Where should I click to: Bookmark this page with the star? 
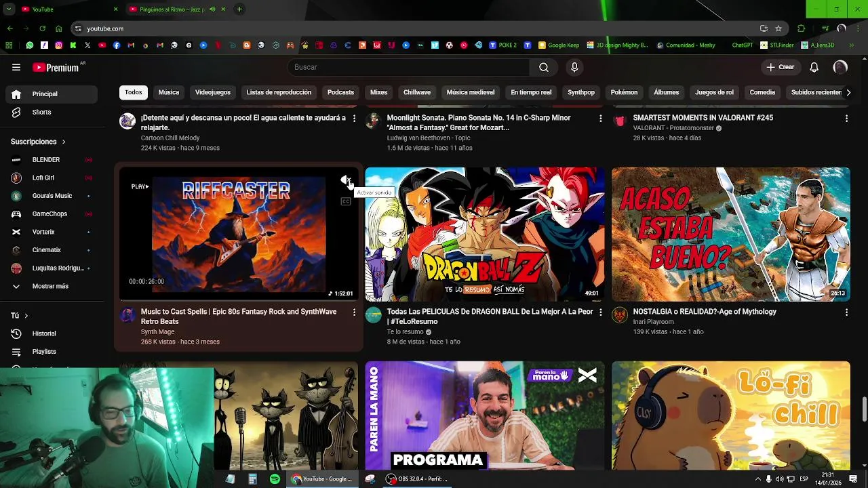pyautogui.click(x=778, y=28)
